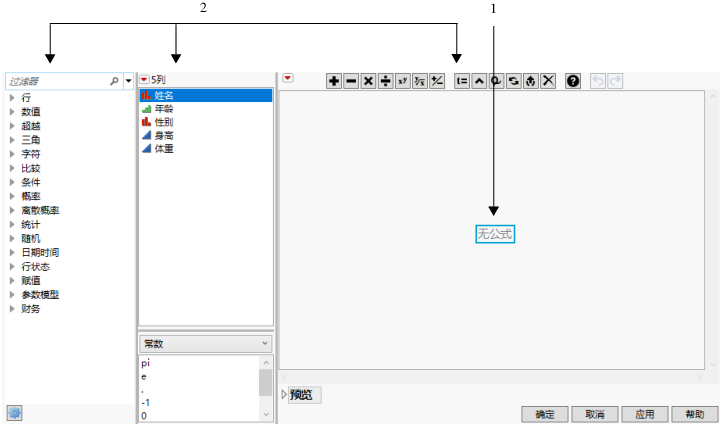
Task: Click the 取消 button
Action: (595, 414)
